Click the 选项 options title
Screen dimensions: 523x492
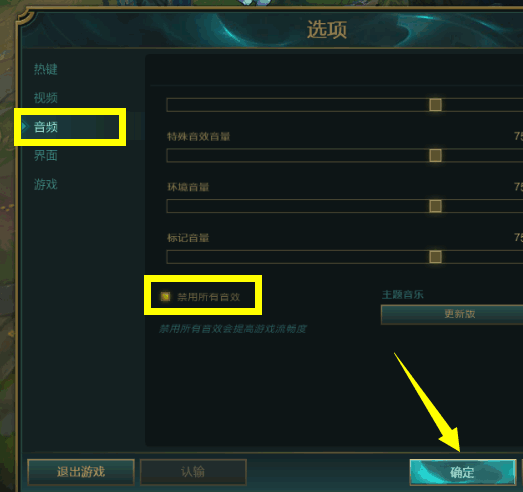click(327, 29)
